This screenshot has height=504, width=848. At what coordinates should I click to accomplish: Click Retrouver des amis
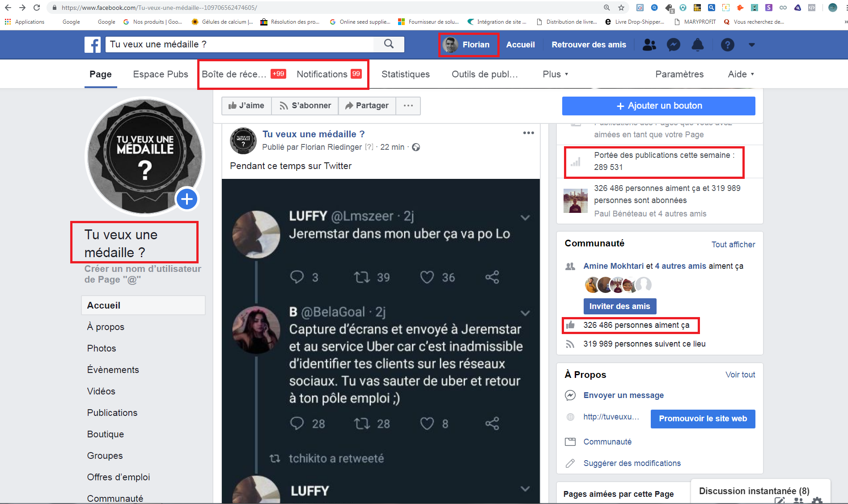coord(589,45)
